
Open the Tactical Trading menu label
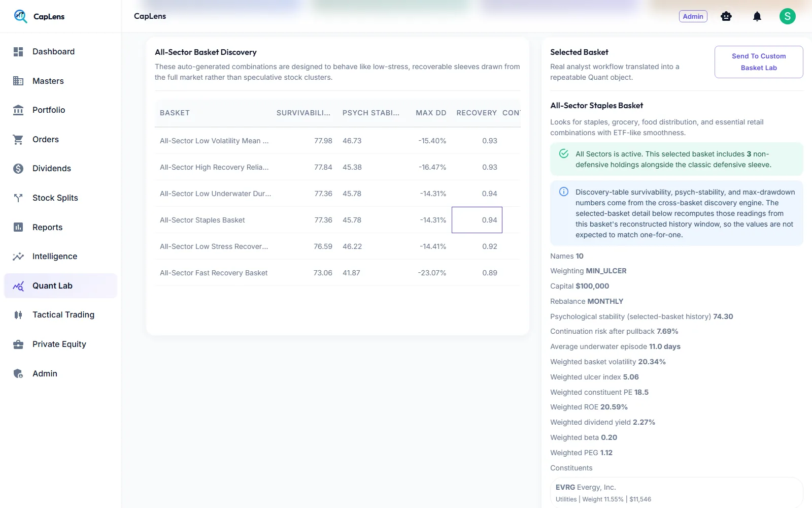(63, 314)
